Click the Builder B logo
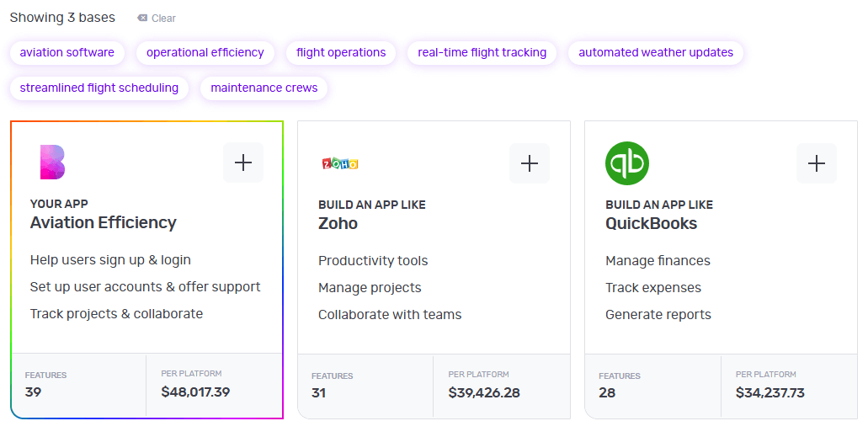This screenshot has width=868, height=437. 52,163
